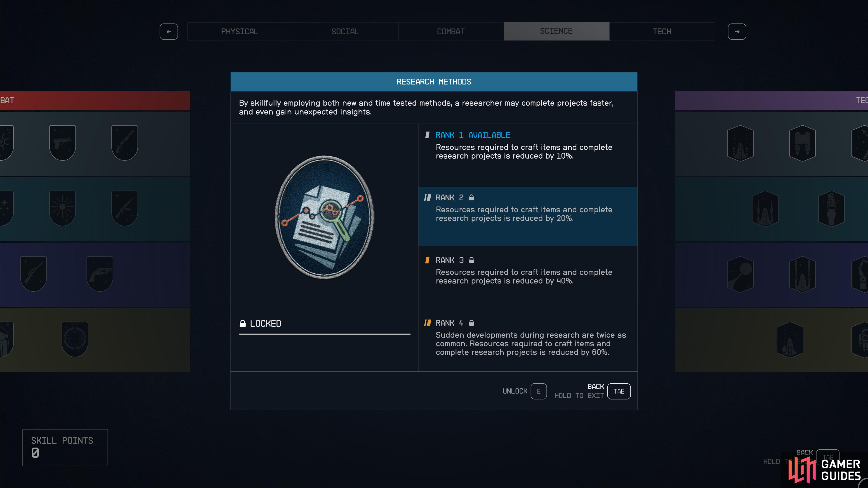Click the Back TAB key button

(x=619, y=391)
